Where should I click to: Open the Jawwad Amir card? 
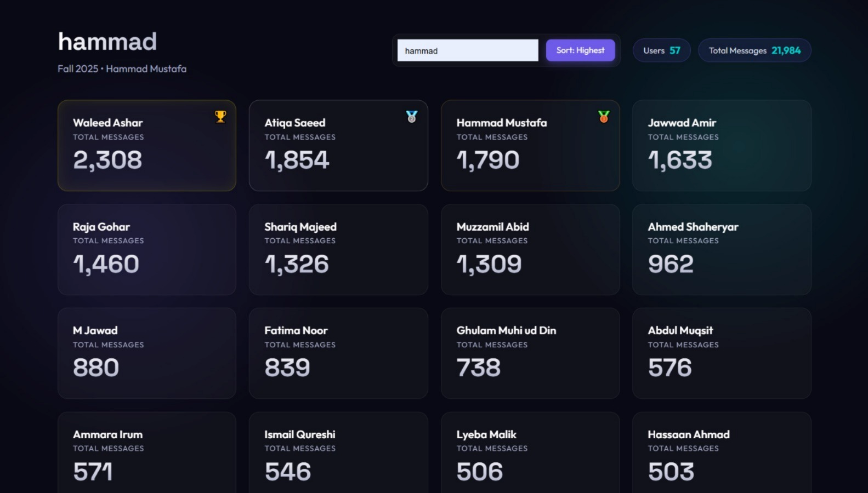click(721, 146)
